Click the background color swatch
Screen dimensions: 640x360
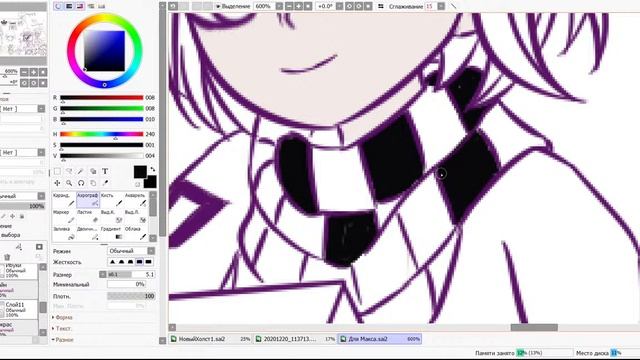(x=151, y=182)
